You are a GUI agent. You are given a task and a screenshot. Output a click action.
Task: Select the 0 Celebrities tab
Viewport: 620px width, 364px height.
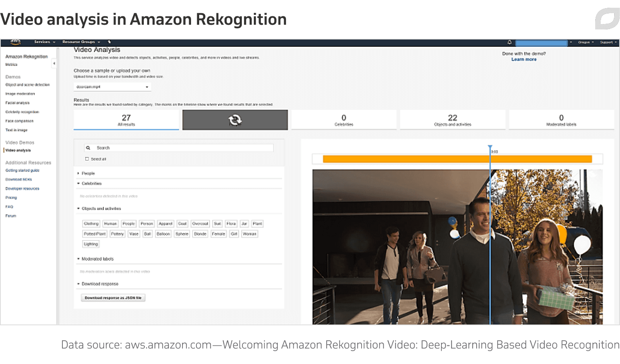tap(344, 120)
